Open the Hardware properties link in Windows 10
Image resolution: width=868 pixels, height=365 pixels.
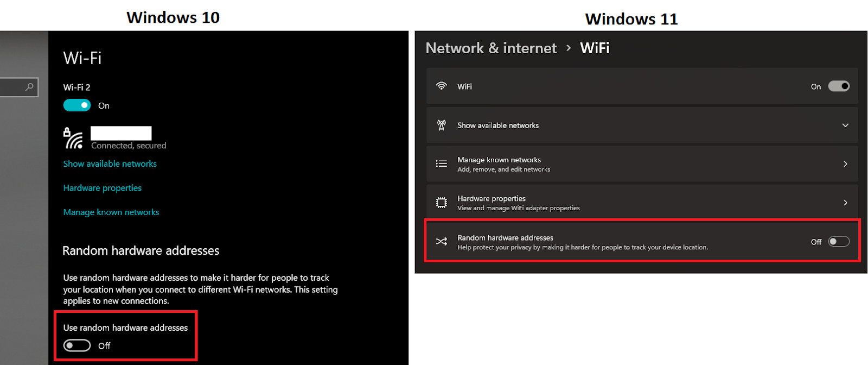[x=103, y=188]
